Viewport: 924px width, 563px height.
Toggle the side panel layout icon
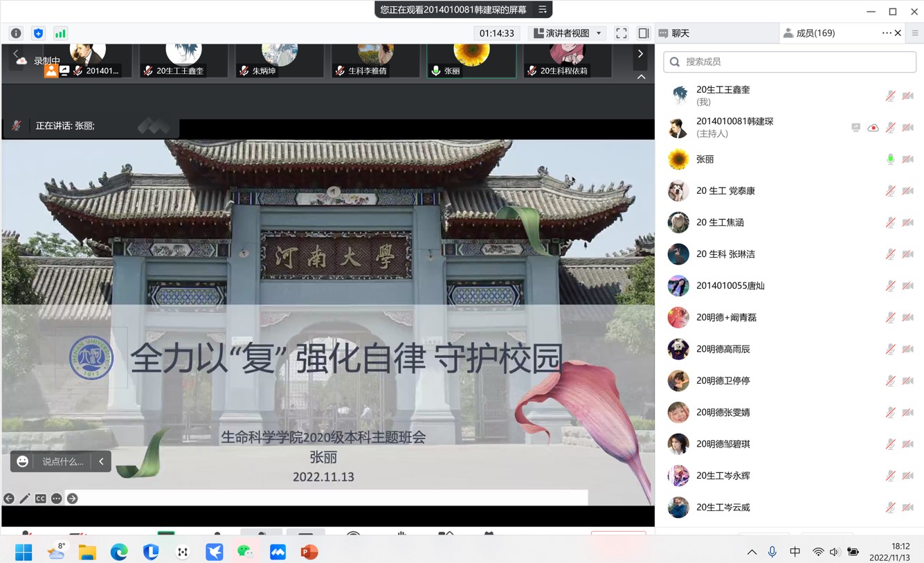tap(643, 33)
